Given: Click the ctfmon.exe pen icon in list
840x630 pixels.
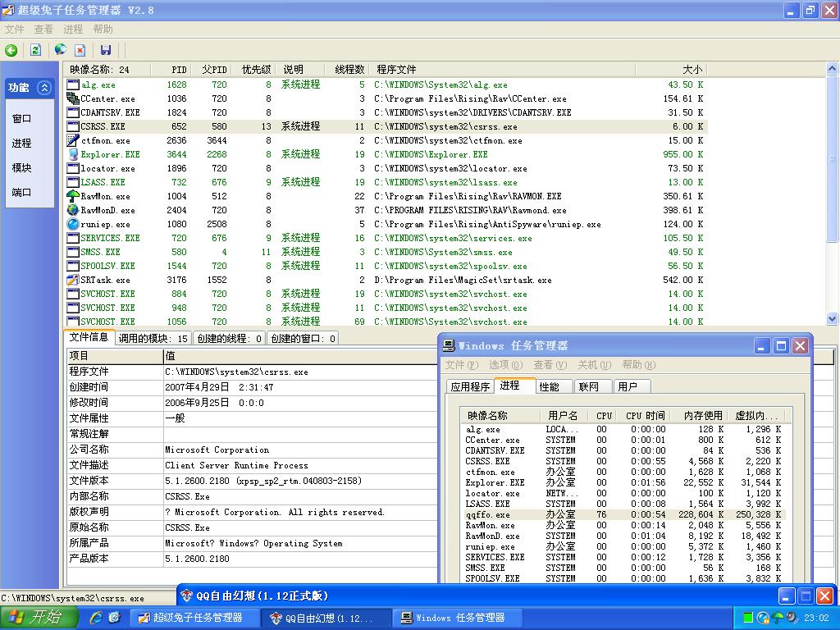Looking at the screenshot, I should [72, 140].
